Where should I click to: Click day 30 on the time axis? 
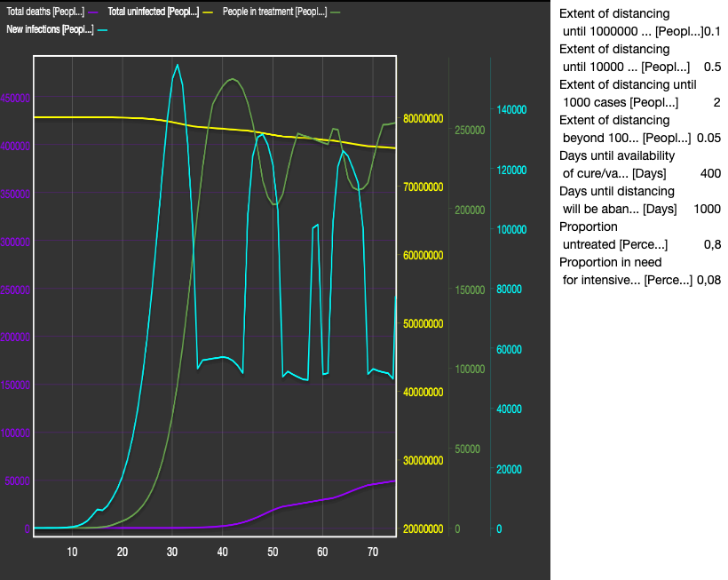click(172, 552)
